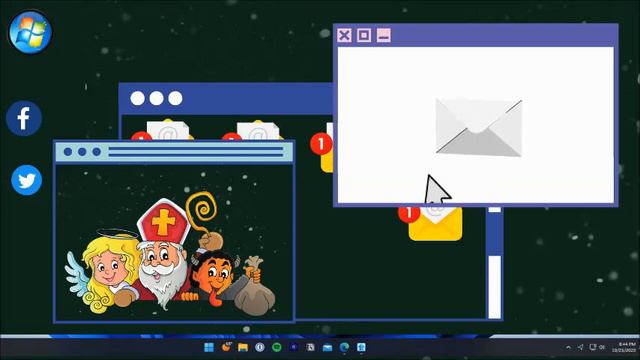This screenshot has height=360, width=640.
Task: Close the purple envelope window
Action: 344,35
